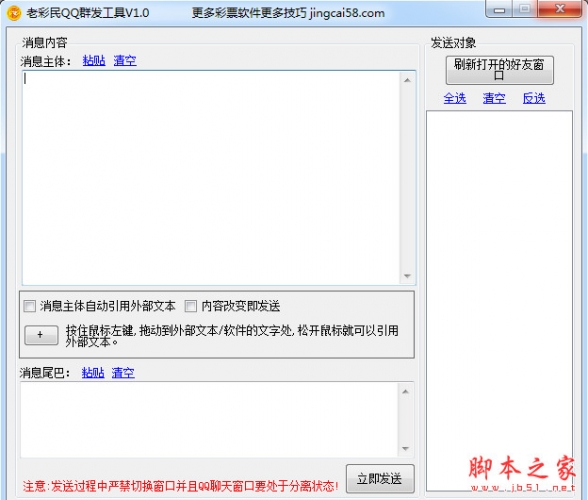Screen dimensions: 588x500
Task: Click title text 更多彩票软件更多技巧 jingcai58.com
Action: tap(288, 13)
